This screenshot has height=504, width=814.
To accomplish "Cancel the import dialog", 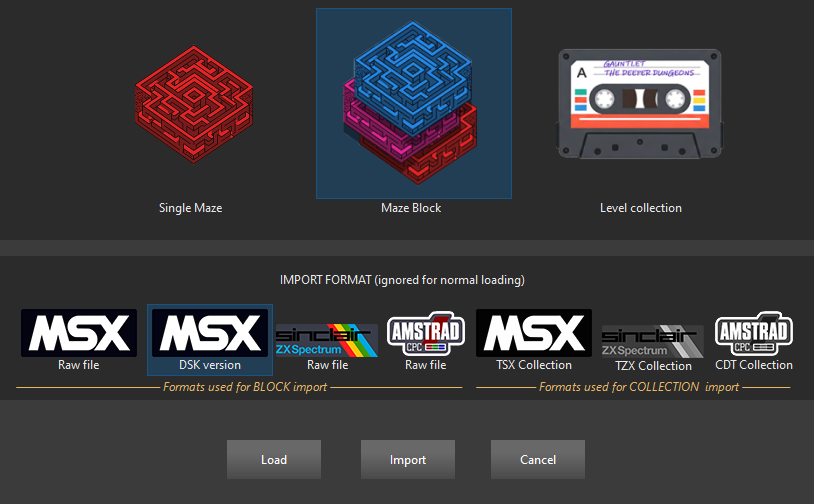I will (538, 459).
